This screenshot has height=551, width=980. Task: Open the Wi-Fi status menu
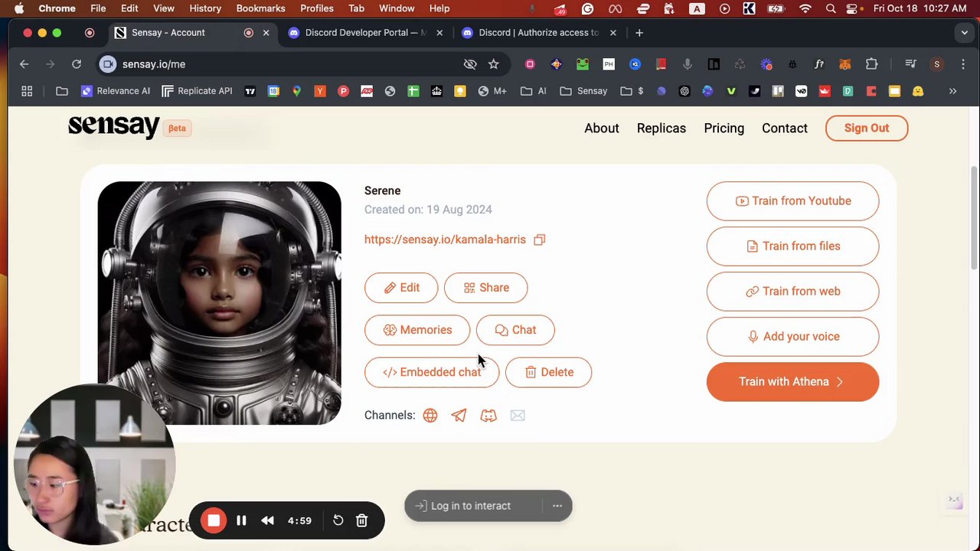[805, 8]
